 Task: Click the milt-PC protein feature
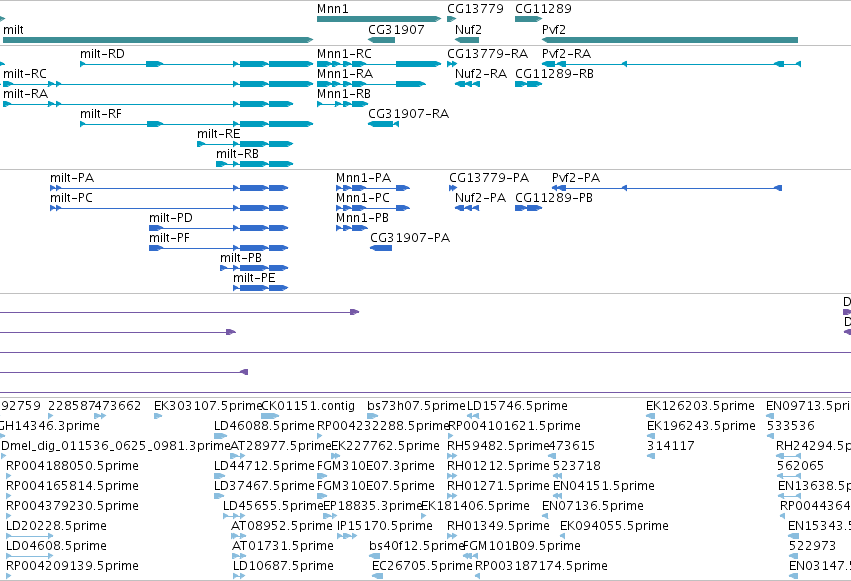coord(169,208)
